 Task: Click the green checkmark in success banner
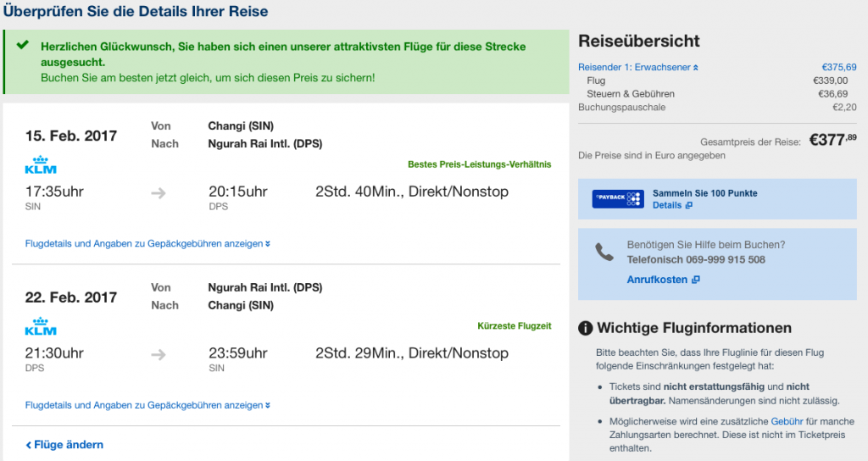point(23,44)
